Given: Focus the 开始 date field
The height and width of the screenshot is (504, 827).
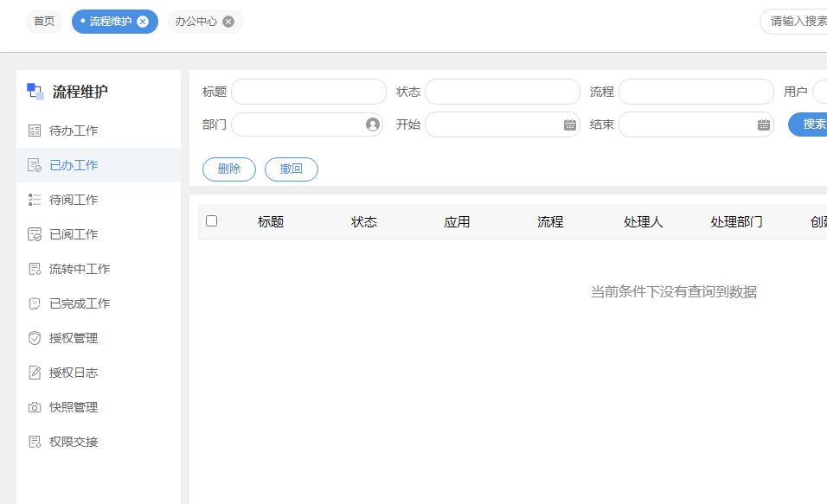Looking at the screenshot, I should coord(503,124).
